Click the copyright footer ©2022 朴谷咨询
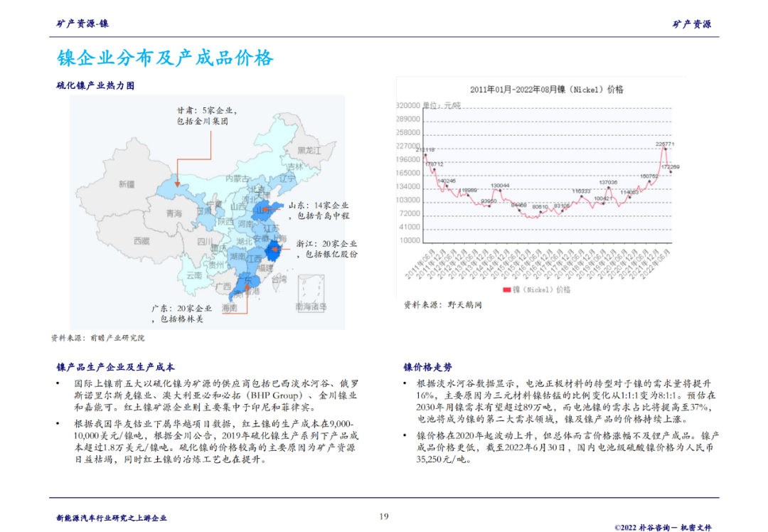The image size is (768, 532). (x=663, y=527)
